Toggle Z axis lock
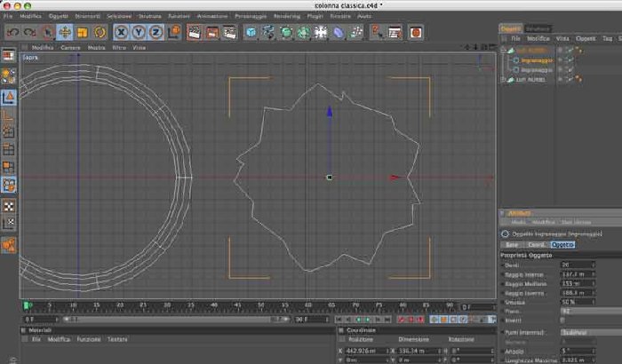Image resolution: width=622 pixels, height=364 pixels. click(x=155, y=33)
